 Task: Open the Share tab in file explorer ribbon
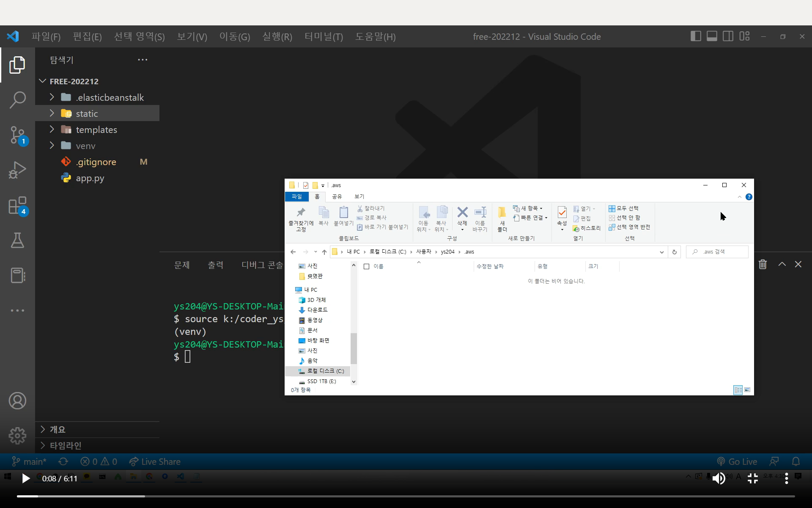(x=337, y=196)
